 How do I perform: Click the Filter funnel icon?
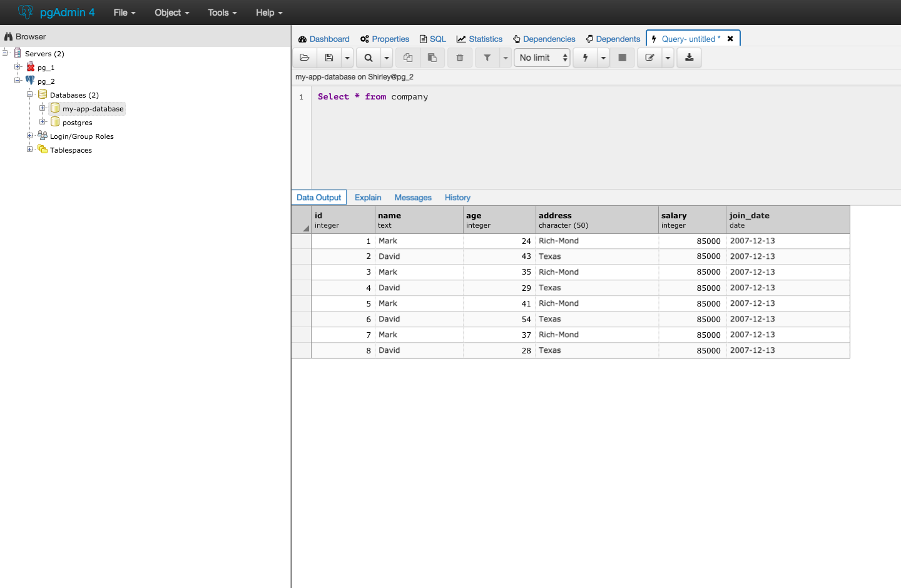[x=487, y=58]
